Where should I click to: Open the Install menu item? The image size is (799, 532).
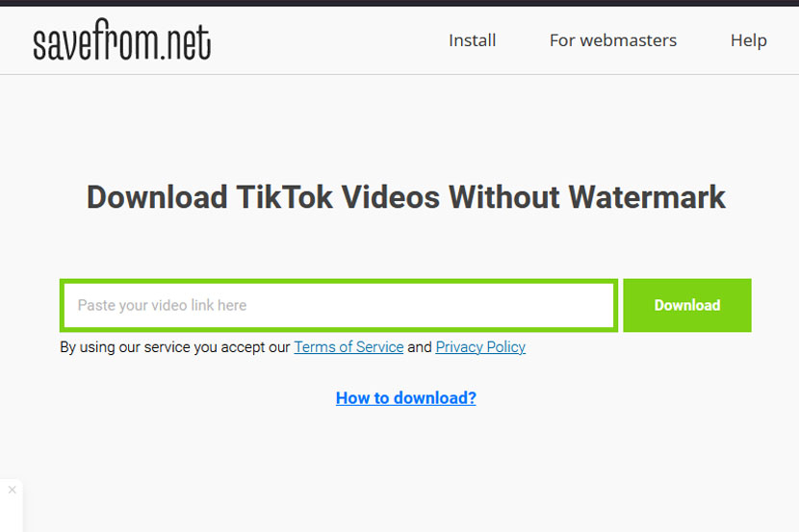coord(472,40)
